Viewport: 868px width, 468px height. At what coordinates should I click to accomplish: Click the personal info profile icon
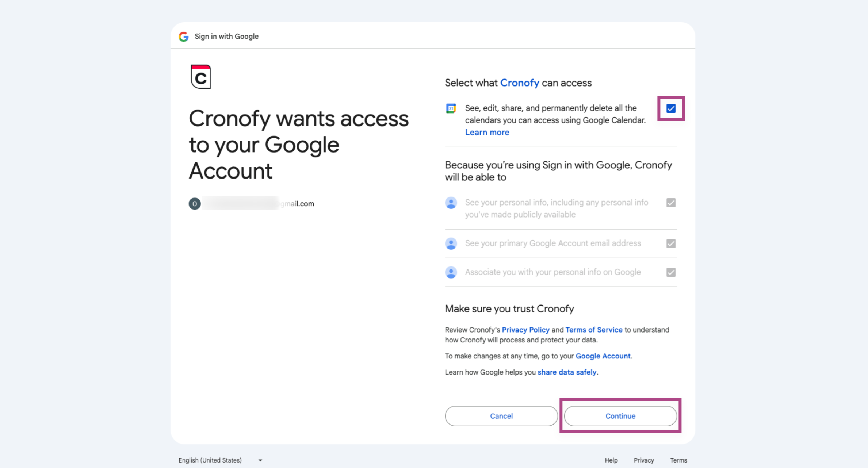451,203
